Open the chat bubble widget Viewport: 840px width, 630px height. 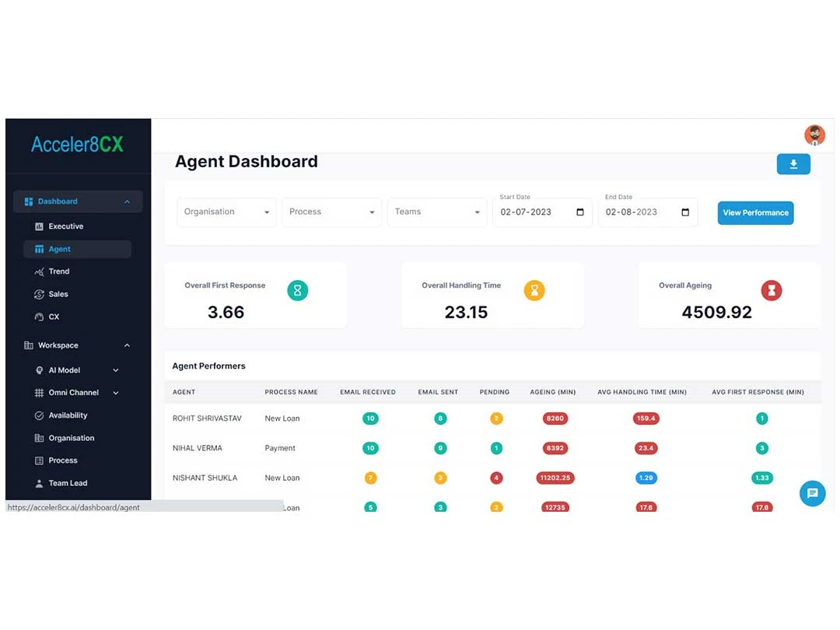pyautogui.click(x=812, y=493)
